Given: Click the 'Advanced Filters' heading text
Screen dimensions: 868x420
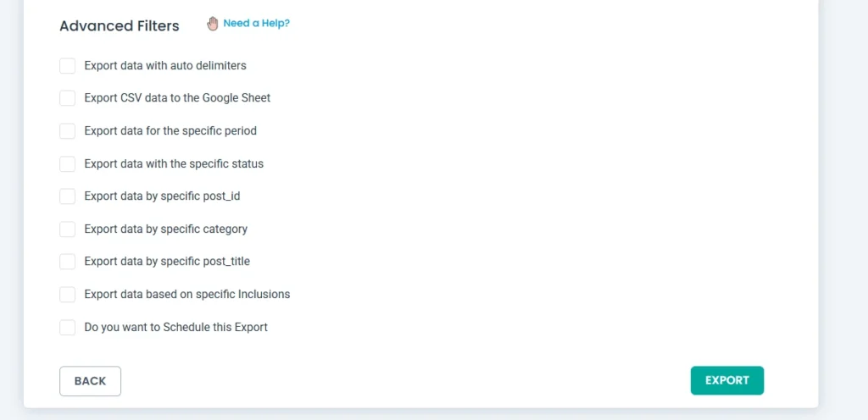Looking at the screenshot, I should coord(120,26).
